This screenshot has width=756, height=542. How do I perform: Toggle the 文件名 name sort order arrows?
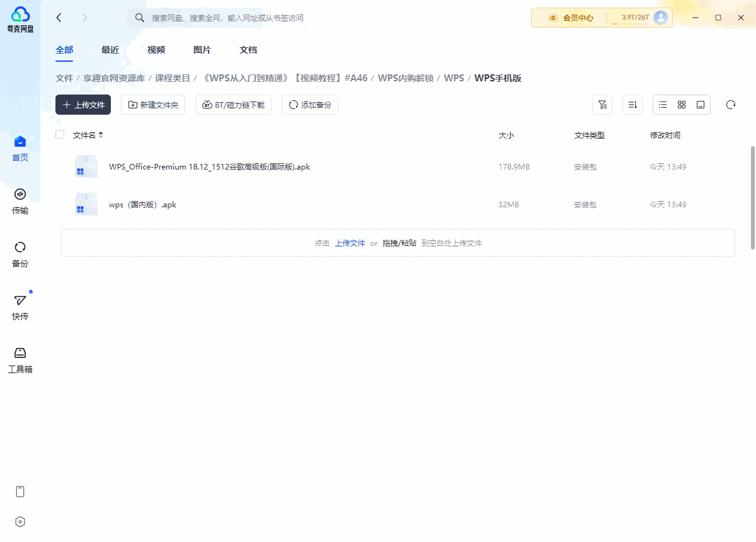coord(101,134)
